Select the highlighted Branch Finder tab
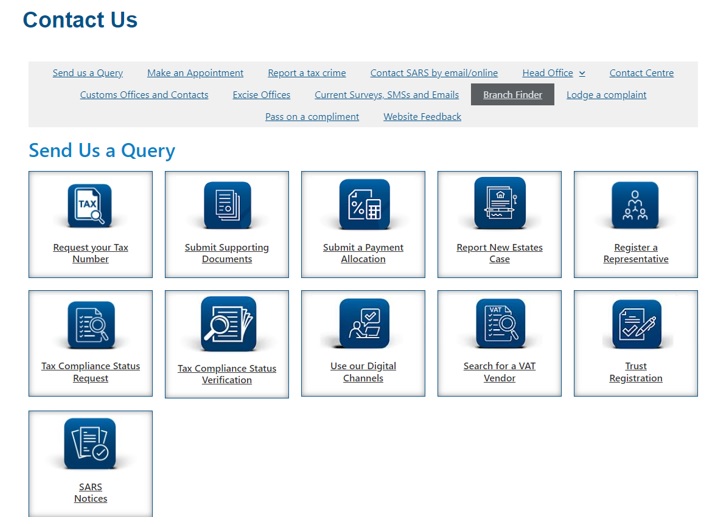This screenshot has width=709, height=524. tap(512, 95)
